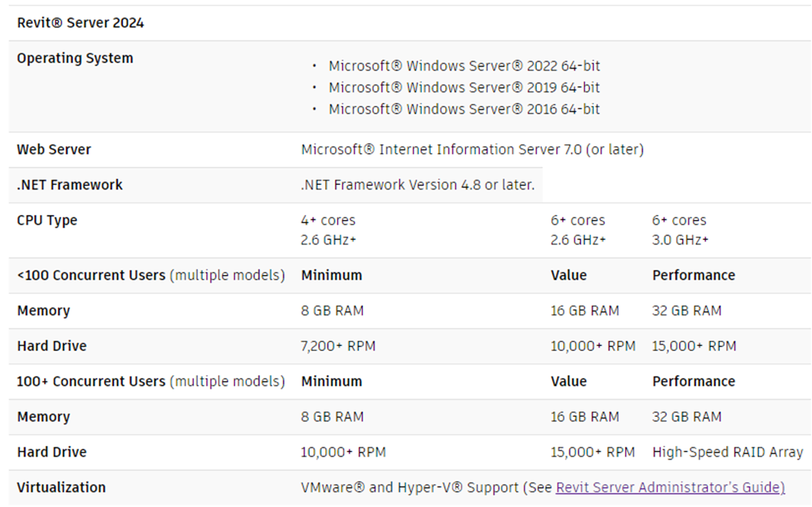This screenshot has width=812, height=507.
Task: Click the Internet Information Server 7.0 text
Action: (x=472, y=149)
